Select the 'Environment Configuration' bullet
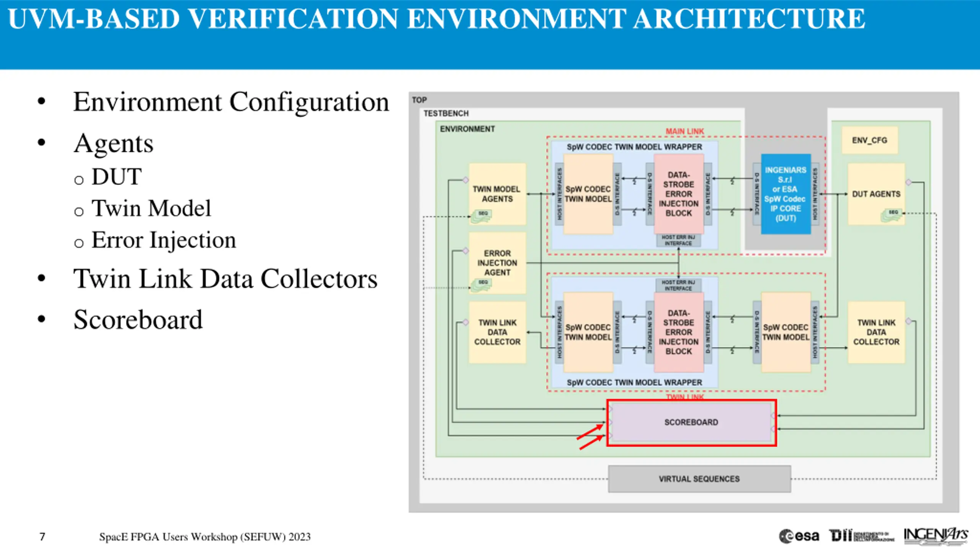Viewport: 980px width, 551px height. click(x=231, y=102)
